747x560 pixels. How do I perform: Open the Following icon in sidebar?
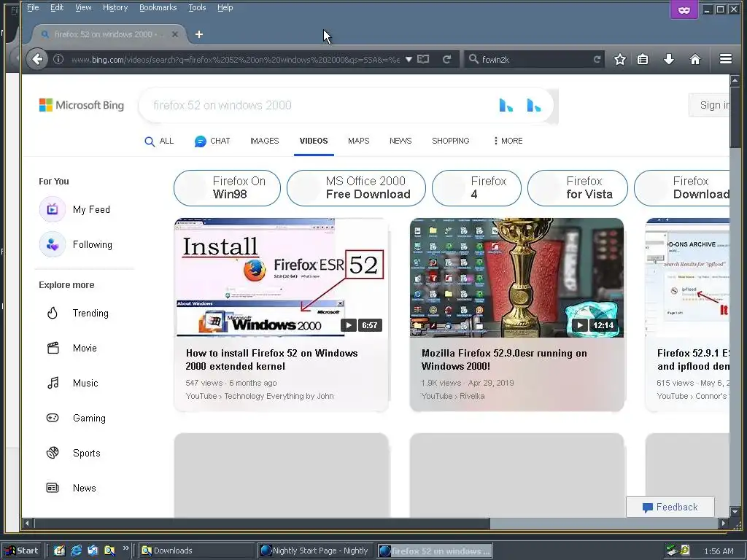point(53,244)
